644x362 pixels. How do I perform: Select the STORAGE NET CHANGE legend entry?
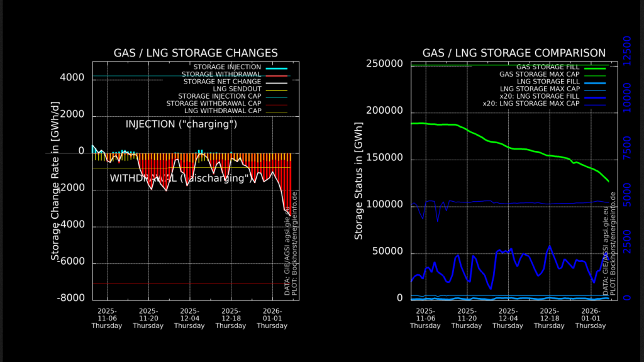[222, 82]
